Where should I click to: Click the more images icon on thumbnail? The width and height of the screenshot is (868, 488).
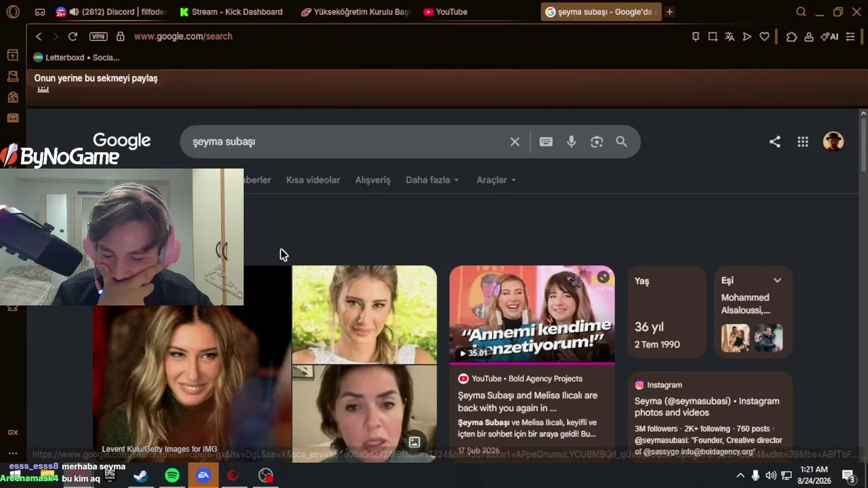click(x=414, y=443)
